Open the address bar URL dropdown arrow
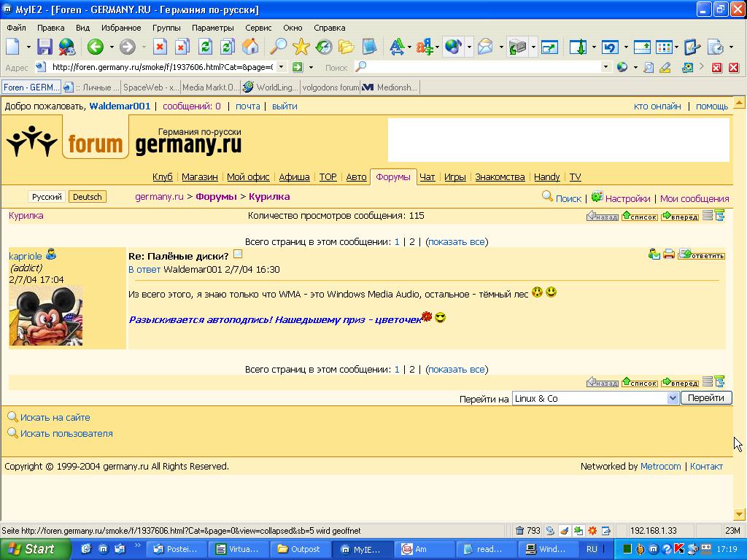Image resolution: width=747 pixels, height=560 pixels. [282, 67]
